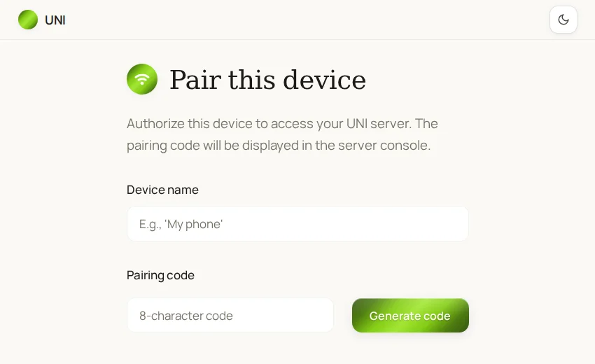Switch theme using the top-right moon button
Image resolution: width=595 pixels, height=364 pixels.
pos(563,20)
